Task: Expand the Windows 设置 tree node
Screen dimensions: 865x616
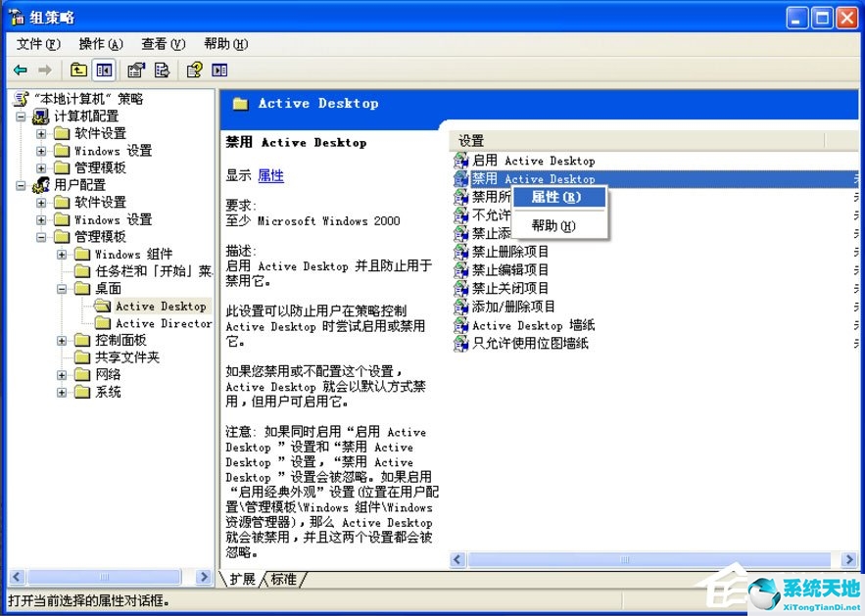Action: click(40, 149)
